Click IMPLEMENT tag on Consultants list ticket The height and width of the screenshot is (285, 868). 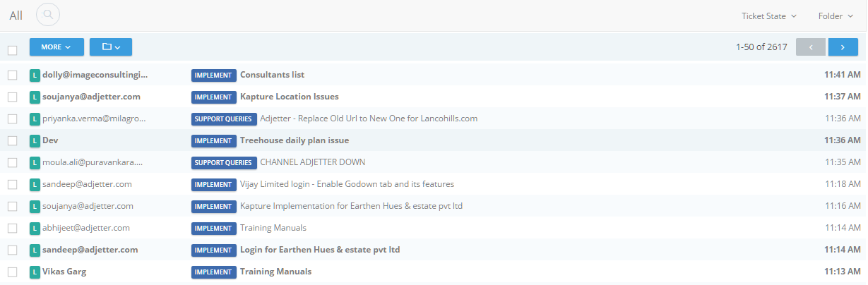click(x=213, y=75)
